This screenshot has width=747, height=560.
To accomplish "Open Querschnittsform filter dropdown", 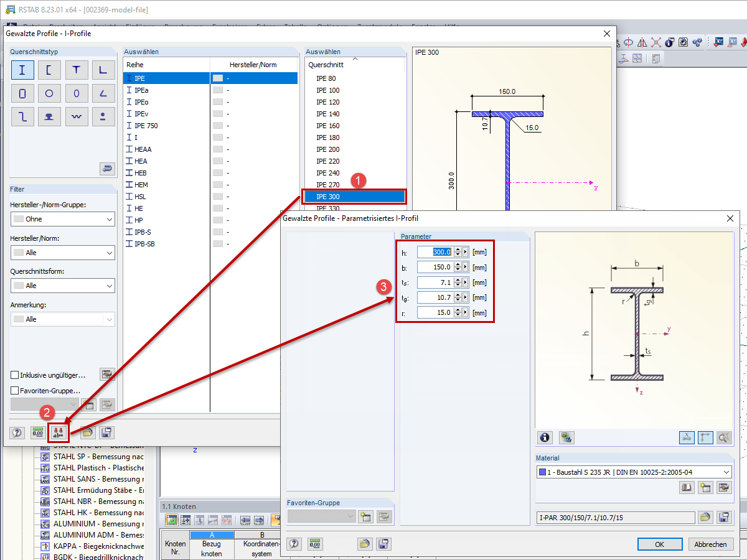I will (62, 286).
